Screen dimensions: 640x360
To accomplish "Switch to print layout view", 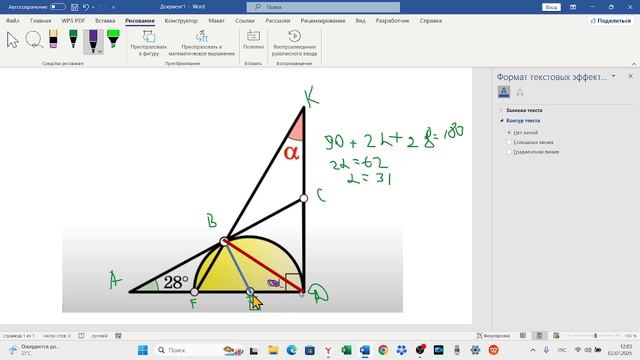I will click(x=539, y=336).
